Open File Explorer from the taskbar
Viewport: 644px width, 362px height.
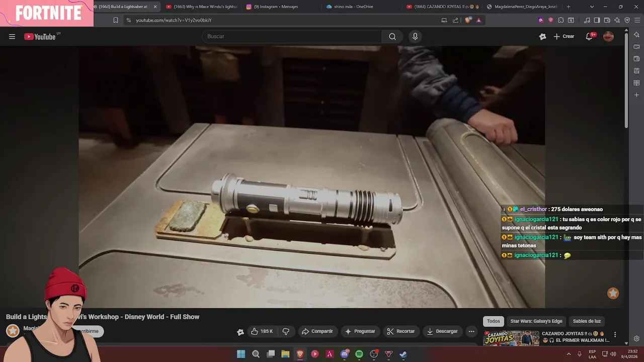(285, 354)
